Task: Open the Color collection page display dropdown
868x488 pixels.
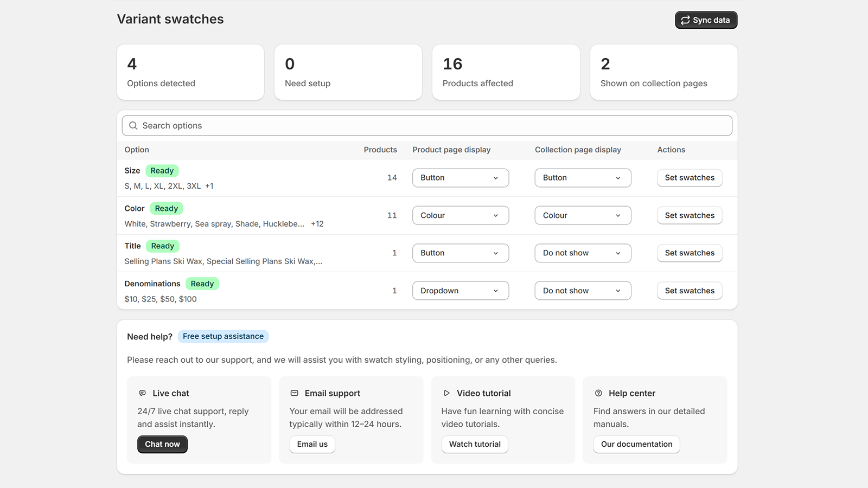Action: pyautogui.click(x=583, y=215)
